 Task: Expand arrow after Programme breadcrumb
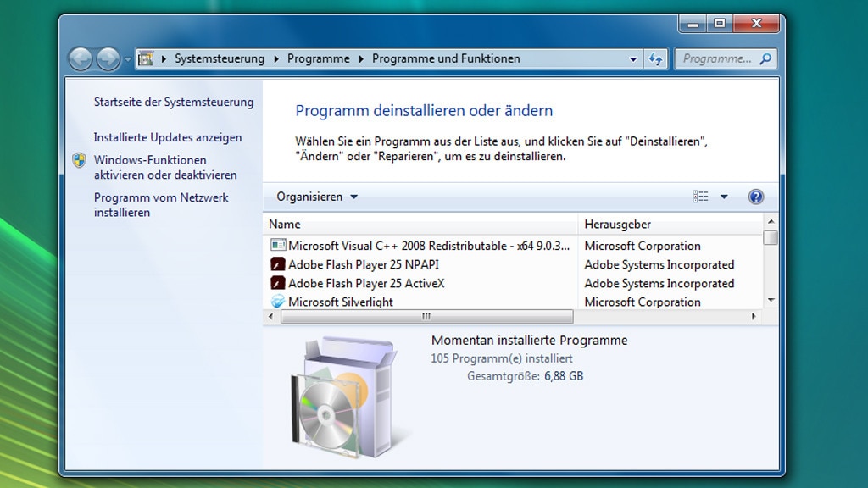point(361,58)
